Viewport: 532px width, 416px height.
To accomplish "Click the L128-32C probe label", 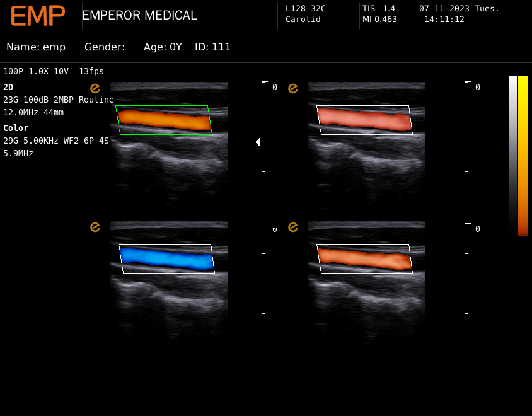I will 306,9.
